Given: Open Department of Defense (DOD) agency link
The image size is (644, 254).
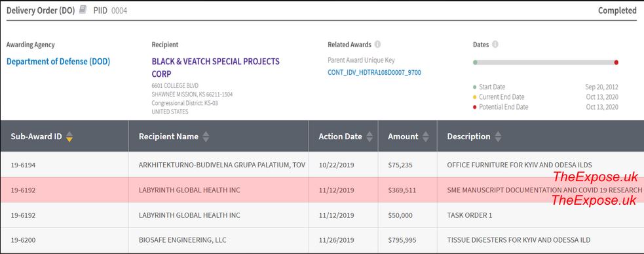Looking at the screenshot, I should 58,62.
